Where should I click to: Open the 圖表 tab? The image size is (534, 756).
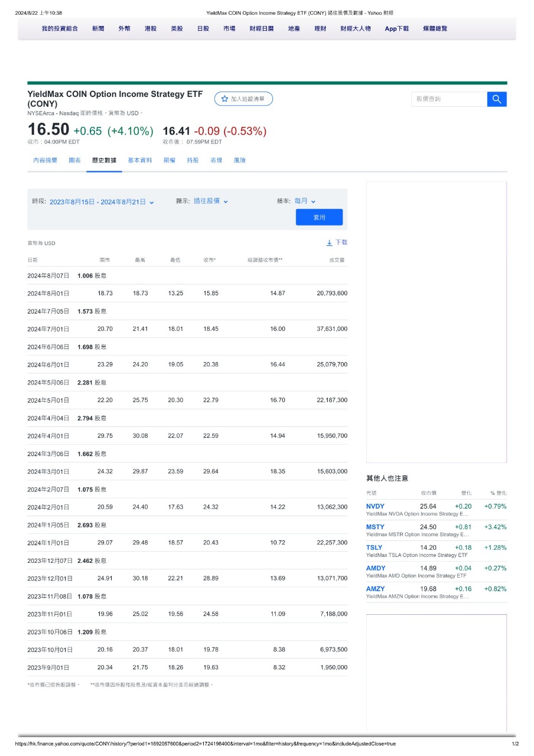(x=74, y=161)
